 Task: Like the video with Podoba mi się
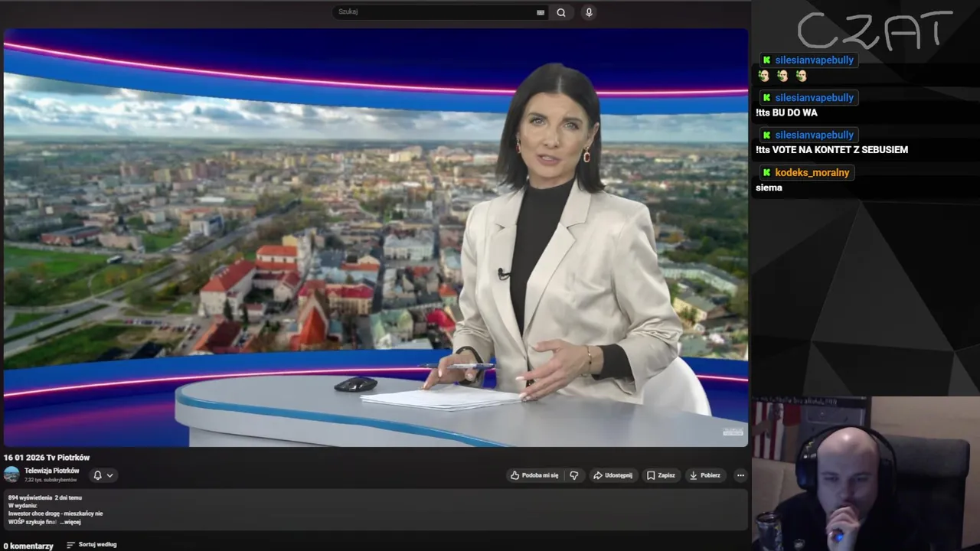coord(534,475)
